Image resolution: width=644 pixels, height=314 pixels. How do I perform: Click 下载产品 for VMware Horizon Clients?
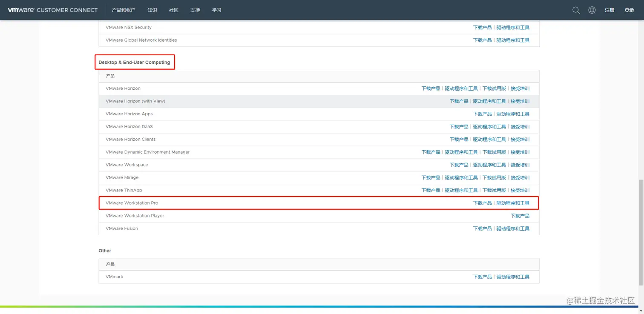pos(459,140)
